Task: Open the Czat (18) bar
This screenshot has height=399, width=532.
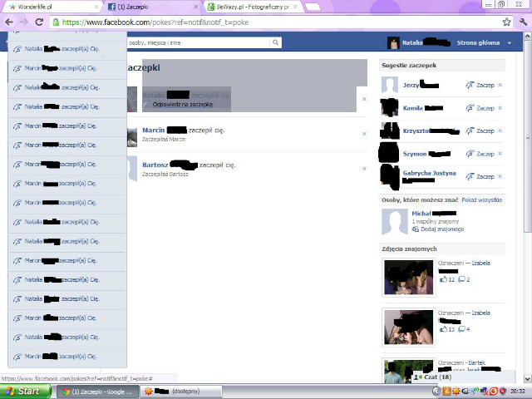Action: 463,377
